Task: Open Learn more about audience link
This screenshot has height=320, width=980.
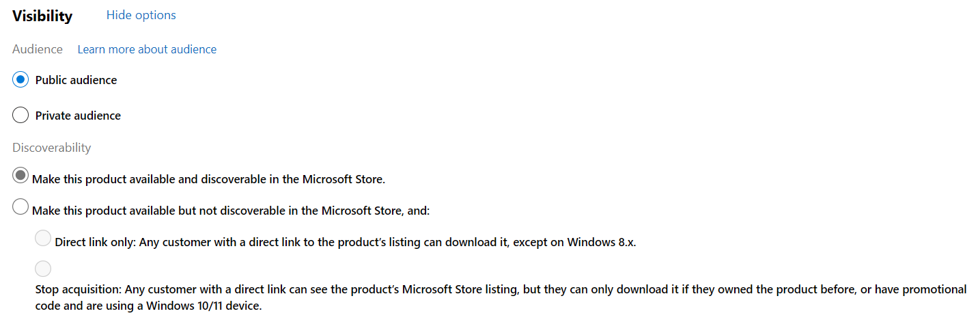Action: coord(147,49)
